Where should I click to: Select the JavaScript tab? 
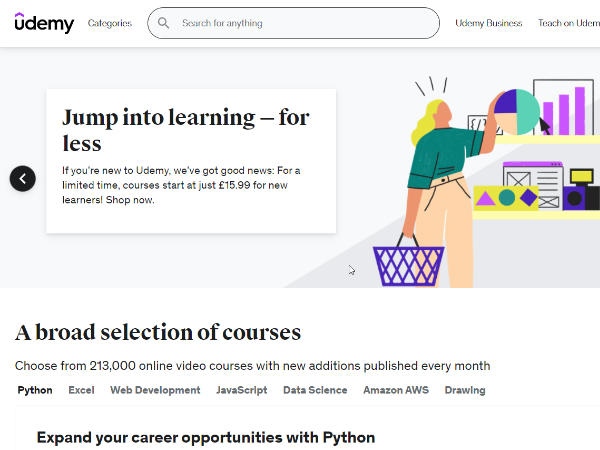[x=241, y=390]
